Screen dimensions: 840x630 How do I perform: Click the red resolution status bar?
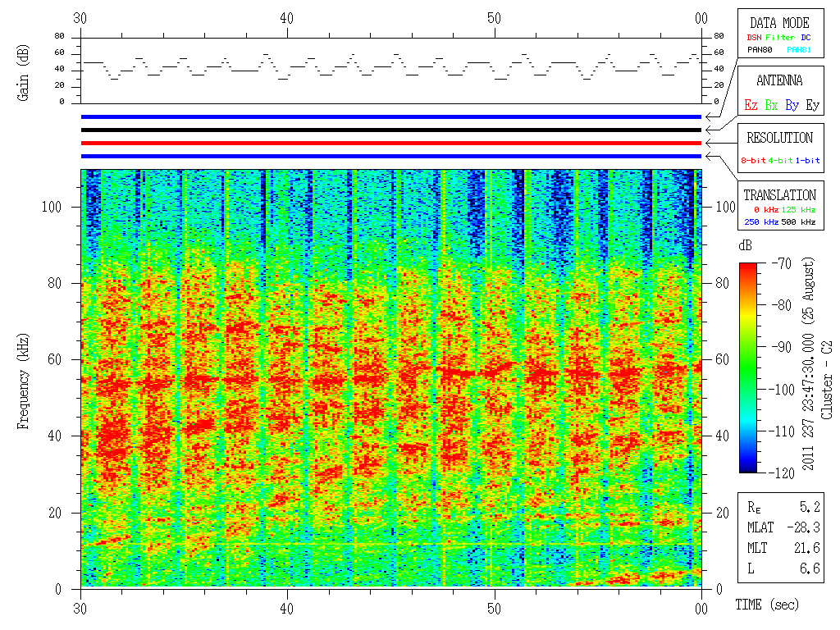click(390, 143)
